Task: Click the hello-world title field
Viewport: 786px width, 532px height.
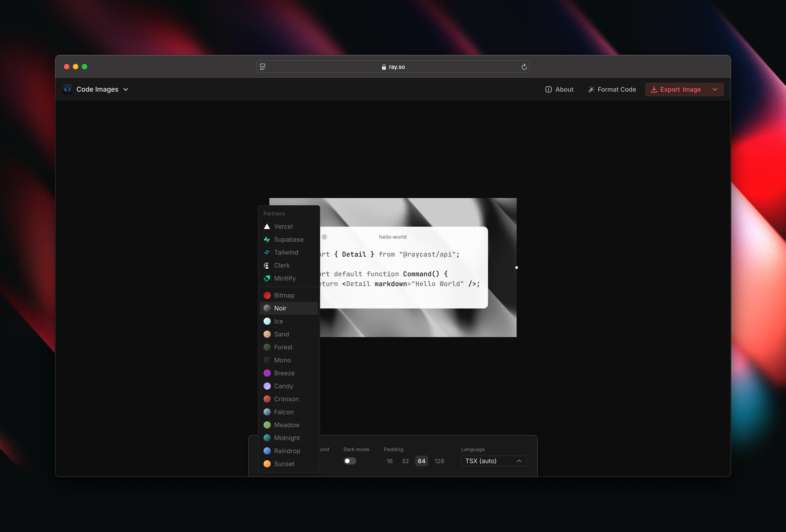Action: point(393,237)
